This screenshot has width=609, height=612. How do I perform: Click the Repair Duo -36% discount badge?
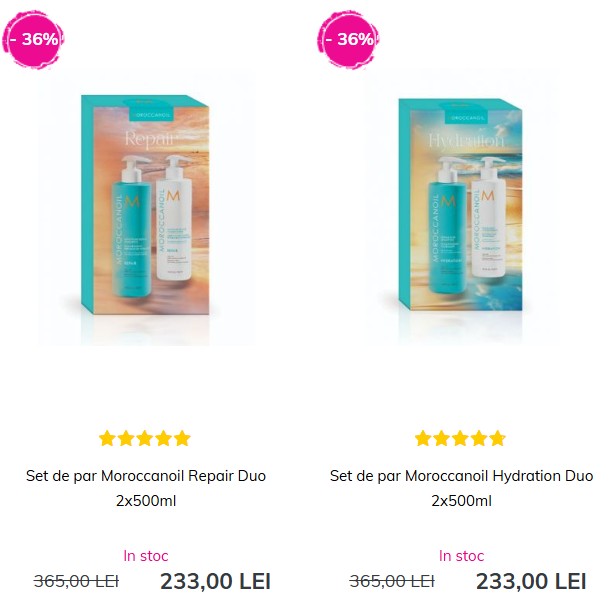pyautogui.click(x=33, y=39)
